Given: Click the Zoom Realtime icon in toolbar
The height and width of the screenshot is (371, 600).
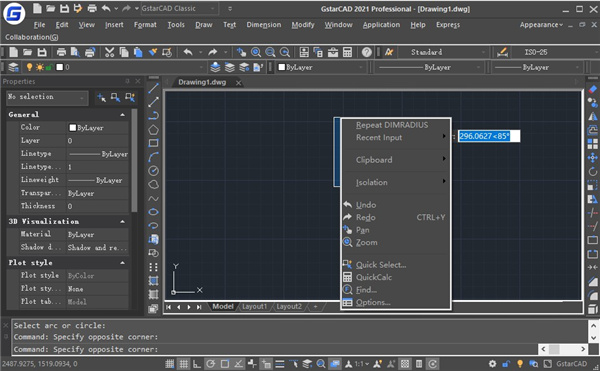Looking at the screenshot, I should coord(256,52).
